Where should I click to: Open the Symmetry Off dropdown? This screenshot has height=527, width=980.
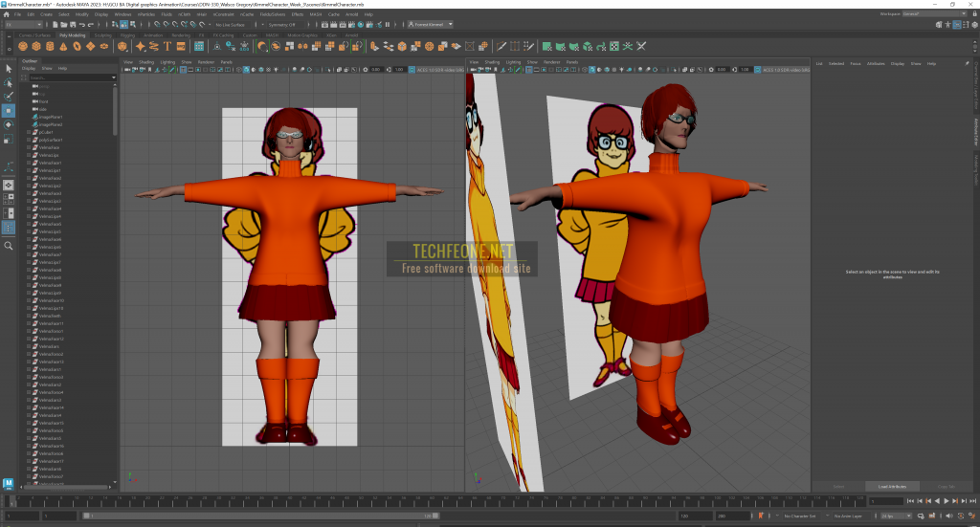[286, 25]
